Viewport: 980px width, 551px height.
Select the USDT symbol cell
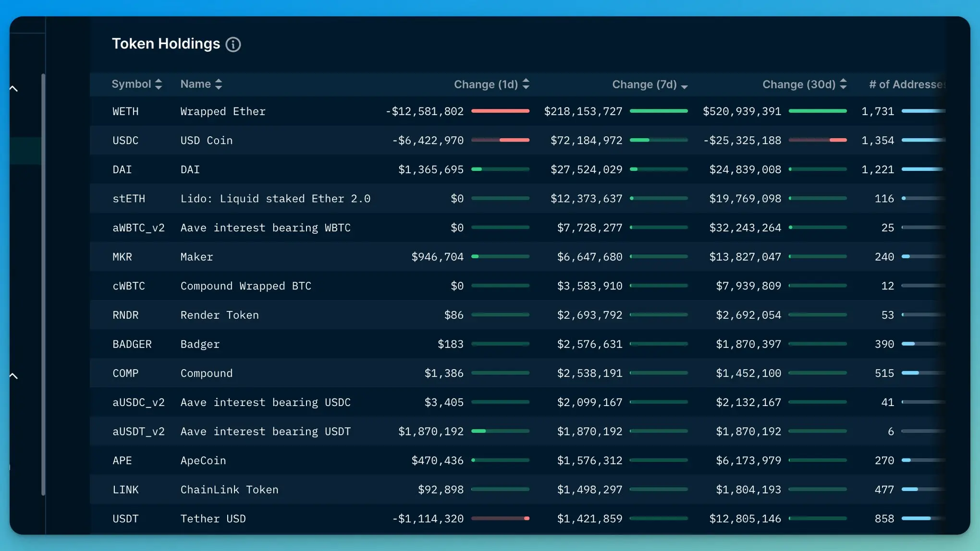pos(125,519)
